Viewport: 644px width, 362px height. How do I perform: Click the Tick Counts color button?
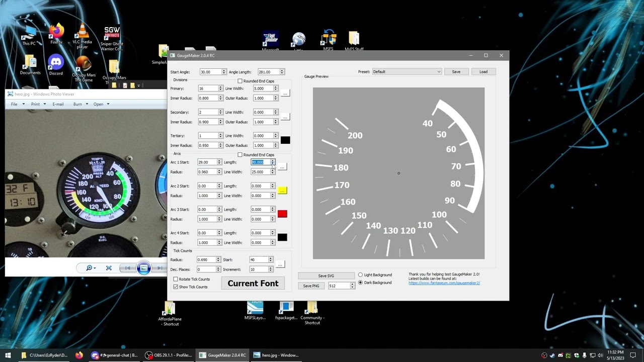coord(280,264)
